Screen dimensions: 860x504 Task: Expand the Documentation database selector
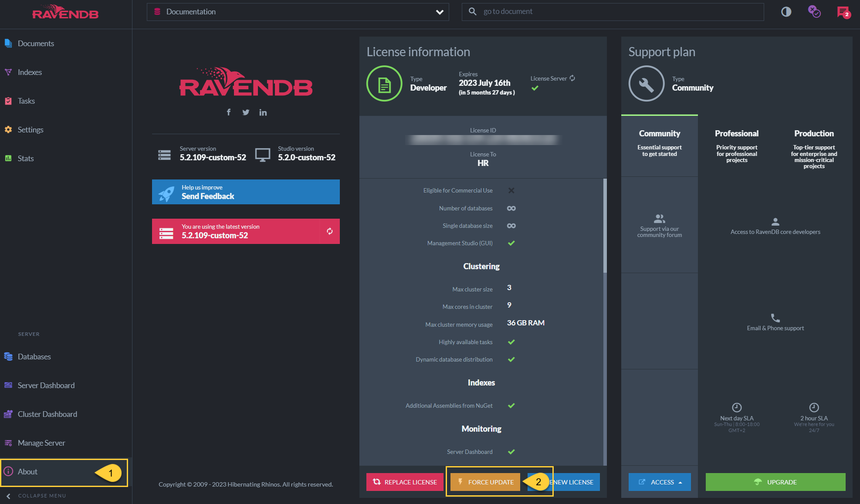tap(298, 12)
